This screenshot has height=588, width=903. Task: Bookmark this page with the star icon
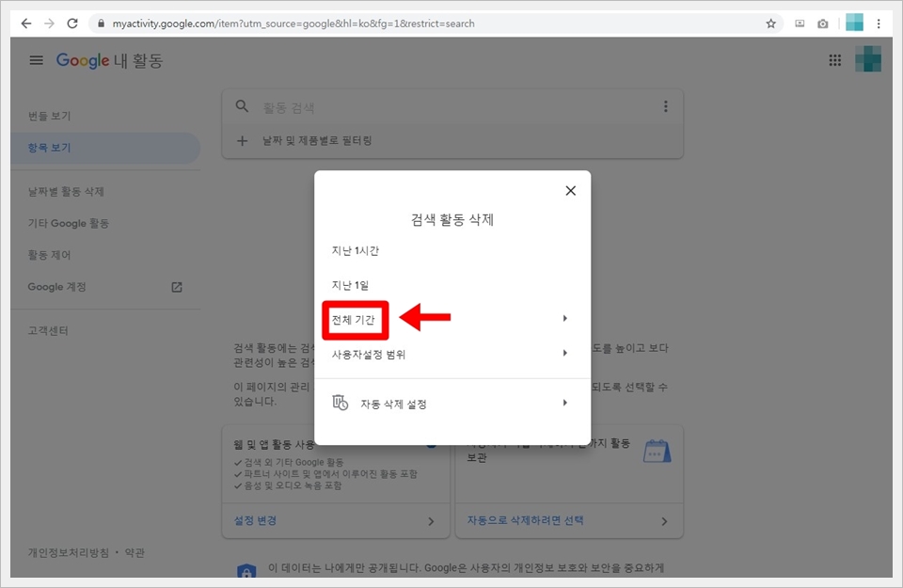tap(770, 24)
